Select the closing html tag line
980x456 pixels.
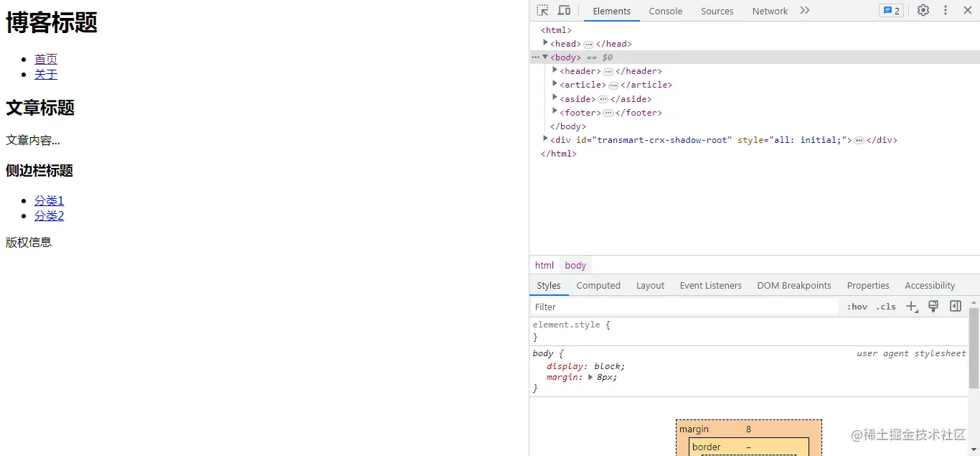(559, 154)
